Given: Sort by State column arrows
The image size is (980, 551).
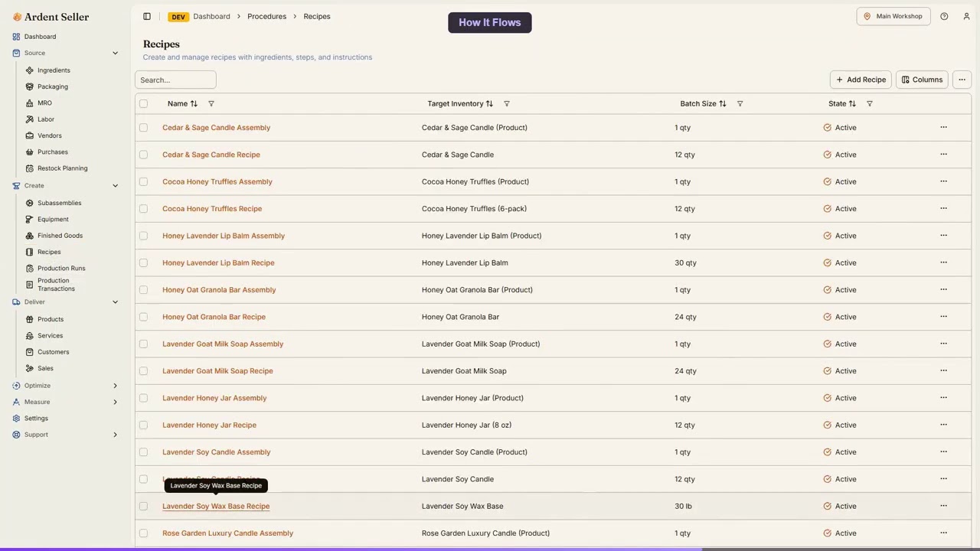Looking at the screenshot, I should [x=852, y=103].
